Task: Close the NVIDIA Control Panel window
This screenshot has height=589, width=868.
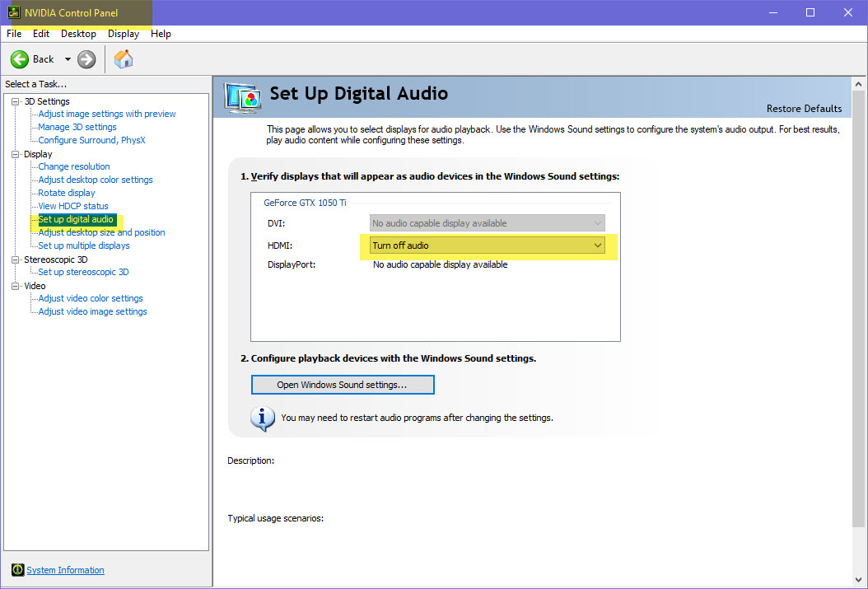Action: tap(847, 12)
